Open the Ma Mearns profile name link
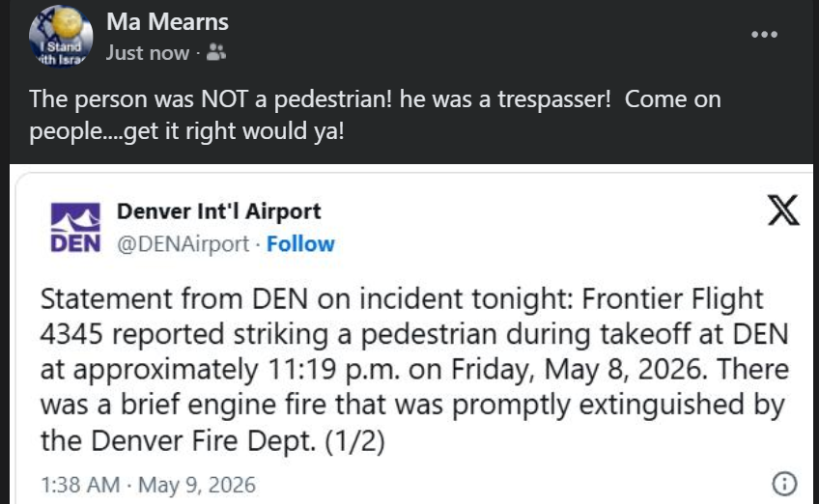This screenshot has height=504, width=819. tap(167, 22)
